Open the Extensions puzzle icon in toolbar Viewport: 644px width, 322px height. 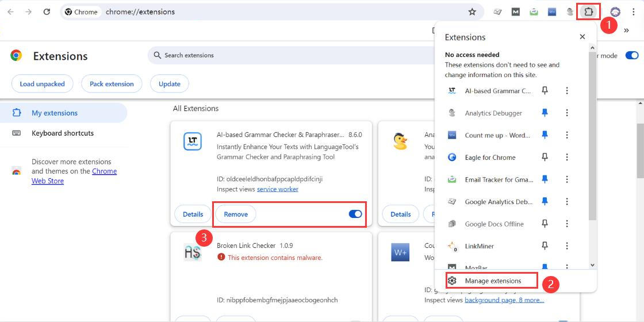[589, 12]
